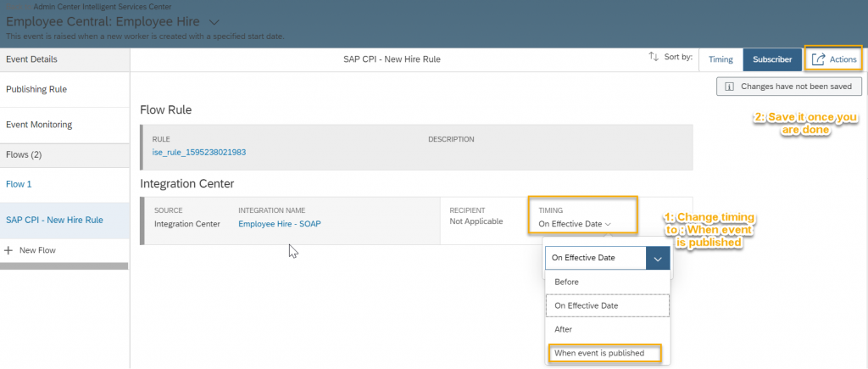Click the Flows (2) section header
868x369 pixels.
(x=64, y=155)
